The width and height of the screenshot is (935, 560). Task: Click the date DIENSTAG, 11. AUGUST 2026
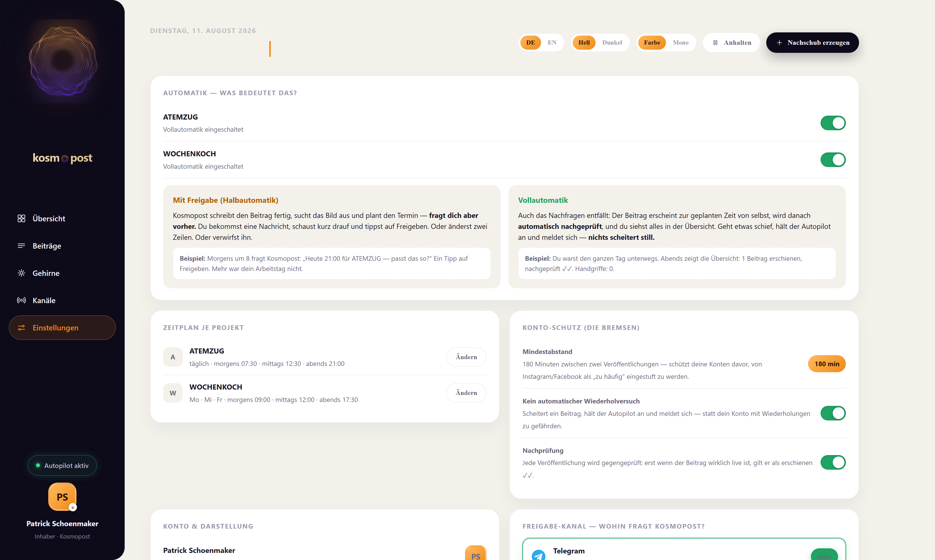coord(203,31)
